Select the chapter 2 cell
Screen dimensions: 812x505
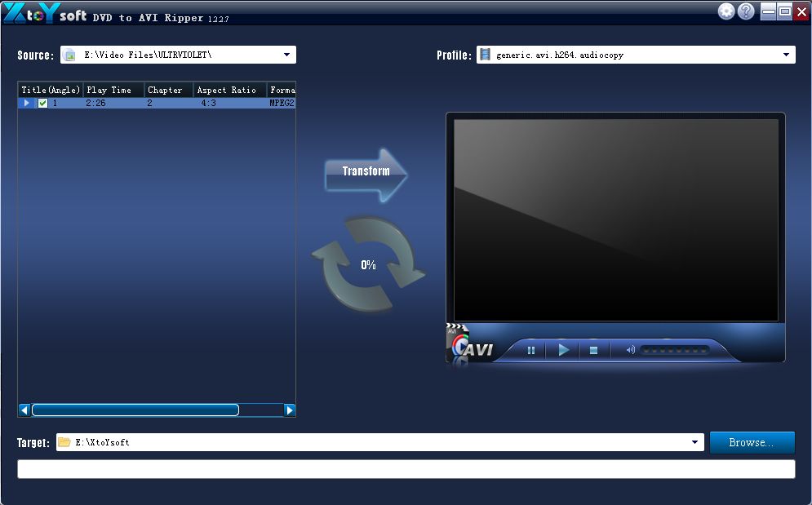(x=149, y=103)
